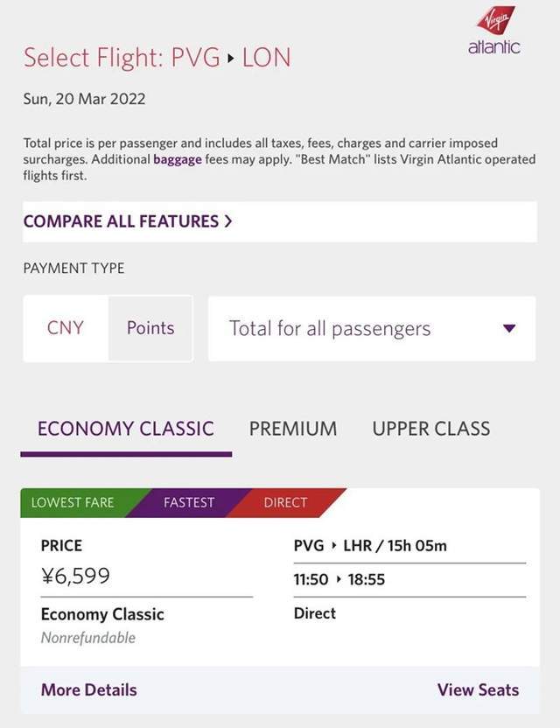Click the 11:50 to 18:55 flight times

click(x=339, y=579)
